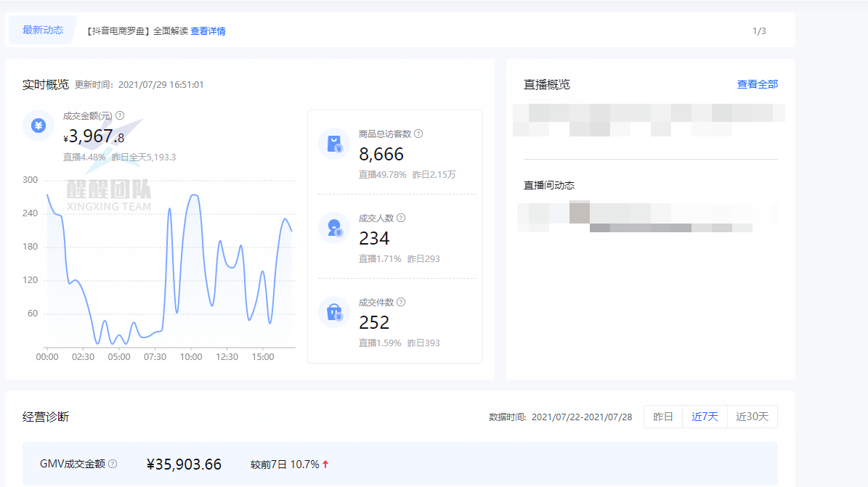This screenshot has width=868, height=487.
Task: Enable the 近30天 date filter
Action: 752,416
